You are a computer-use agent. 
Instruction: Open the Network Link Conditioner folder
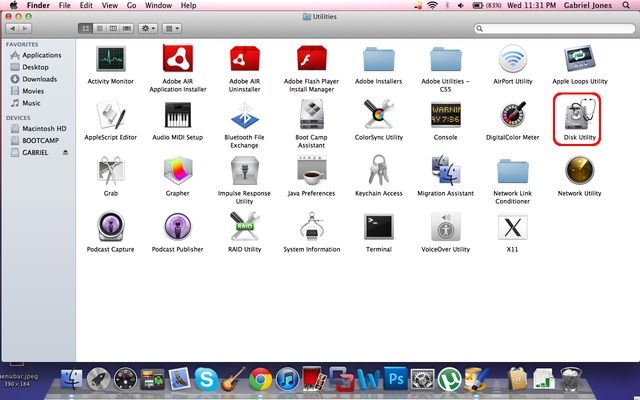[x=513, y=171]
